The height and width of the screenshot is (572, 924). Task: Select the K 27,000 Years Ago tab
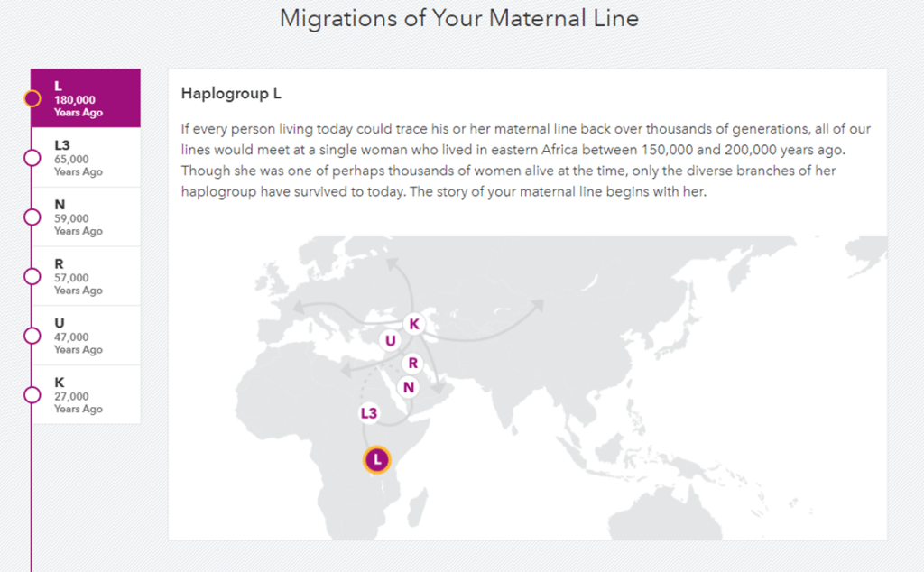[86, 395]
